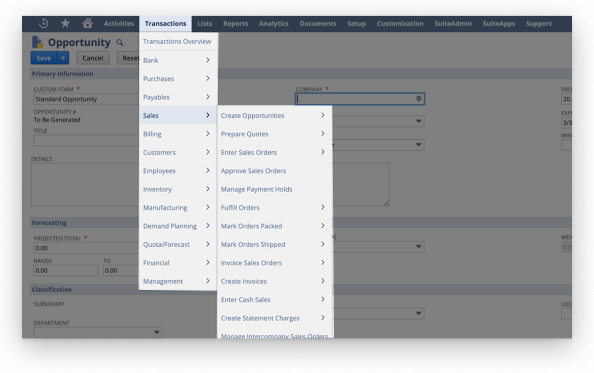Choose Invoice Sales Orders
Screen dimensions: 594x373
275,262
